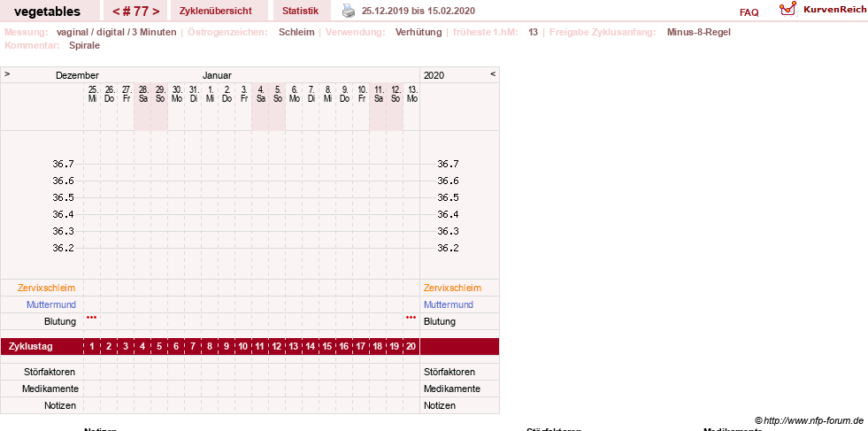Click the Januar month header
The width and height of the screenshot is (868, 431).
(217, 75)
